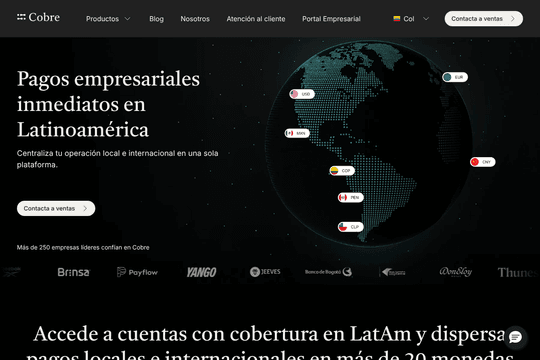Image resolution: width=540 pixels, height=360 pixels.
Task: Select the EUR currency badge on globe
Action: [455, 77]
